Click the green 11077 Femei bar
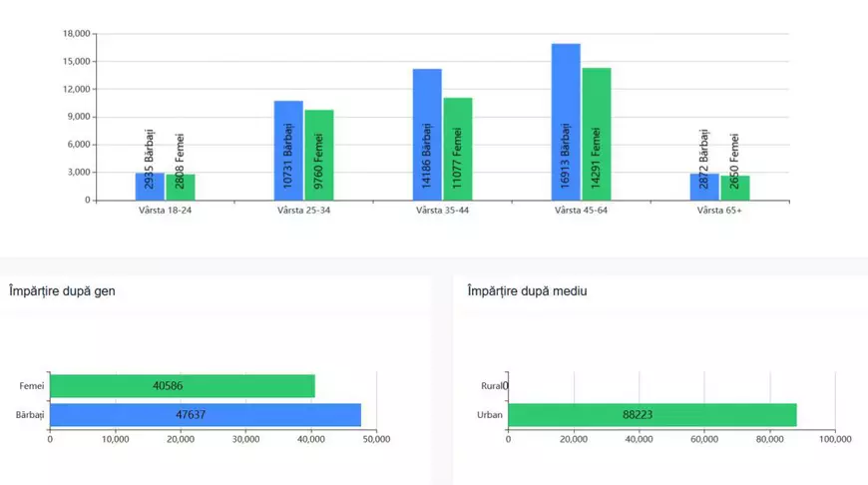The image size is (868, 485). click(x=458, y=149)
